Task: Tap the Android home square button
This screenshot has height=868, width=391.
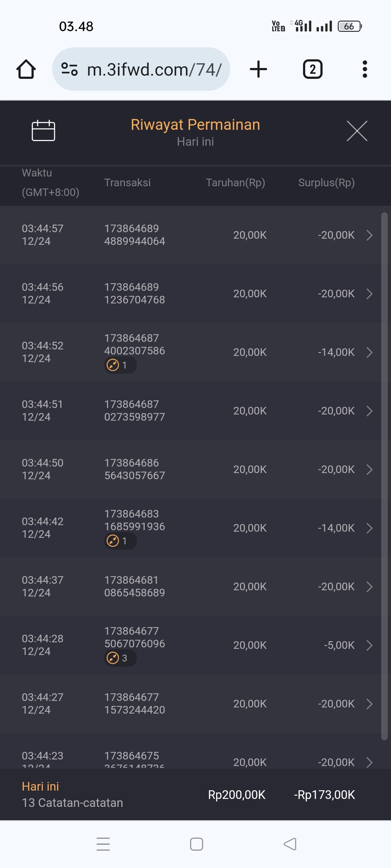Action: (x=196, y=844)
